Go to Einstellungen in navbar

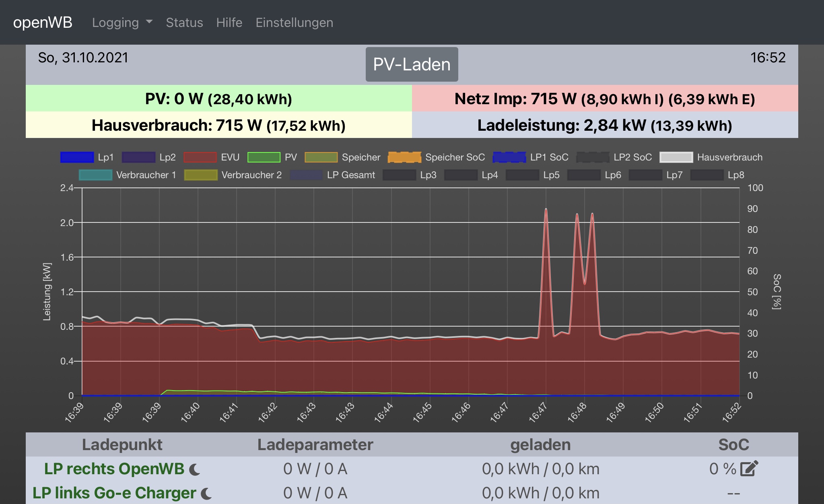[294, 23]
